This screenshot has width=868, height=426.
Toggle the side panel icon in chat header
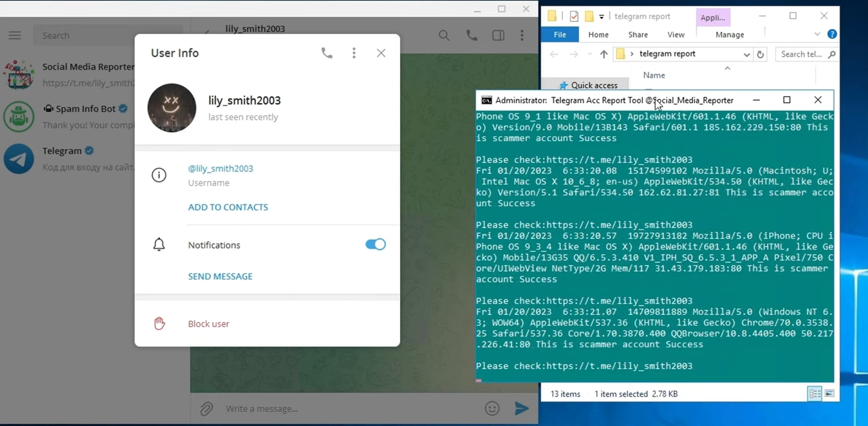click(498, 35)
